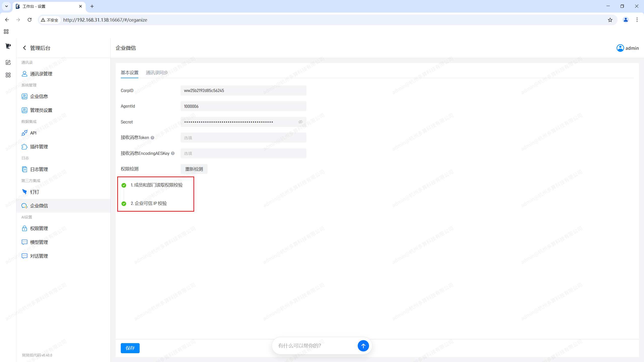The height and width of the screenshot is (362, 644).
Task: Click the 通讯录管理 person icon
Action: tap(24, 74)
